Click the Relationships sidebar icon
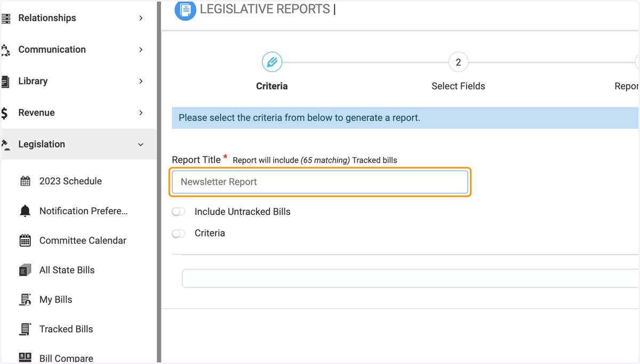Image resolution: width=640 pixels, height=364 pixels. point(6,18)
